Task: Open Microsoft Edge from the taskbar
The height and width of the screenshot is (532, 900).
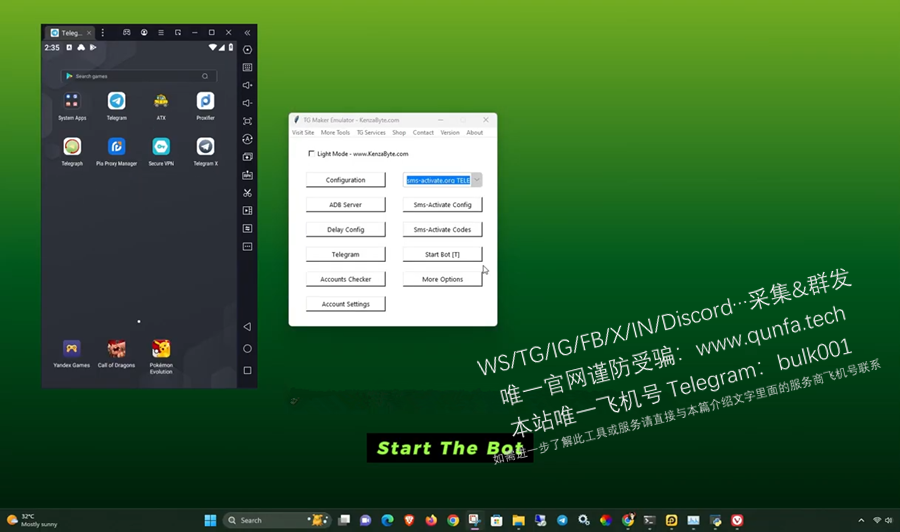Action: click(x=387, y=520)
